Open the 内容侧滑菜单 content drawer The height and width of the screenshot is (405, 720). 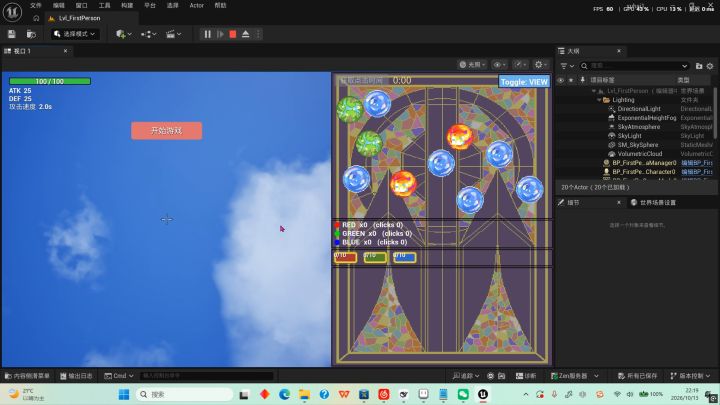tap(27, 376)
